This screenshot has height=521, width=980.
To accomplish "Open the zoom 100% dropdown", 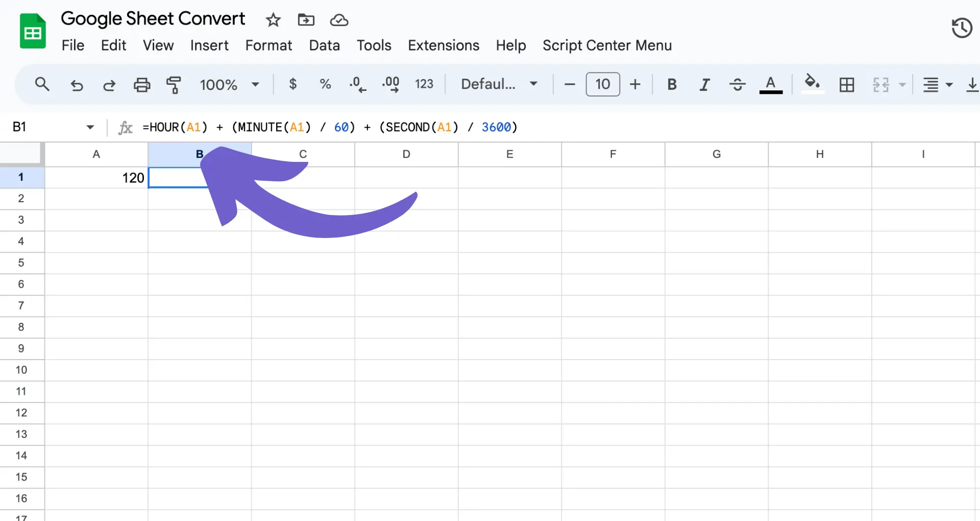I will tap(229, 84).
